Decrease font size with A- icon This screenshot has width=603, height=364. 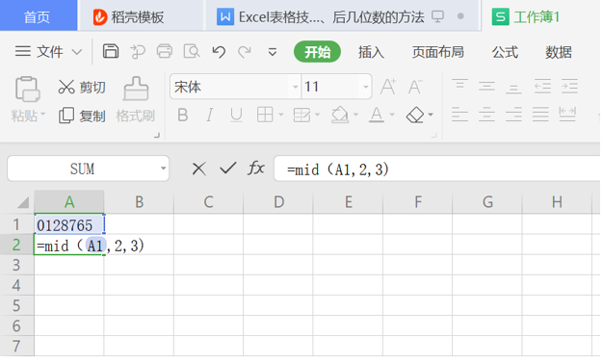(x=415, y=87)
